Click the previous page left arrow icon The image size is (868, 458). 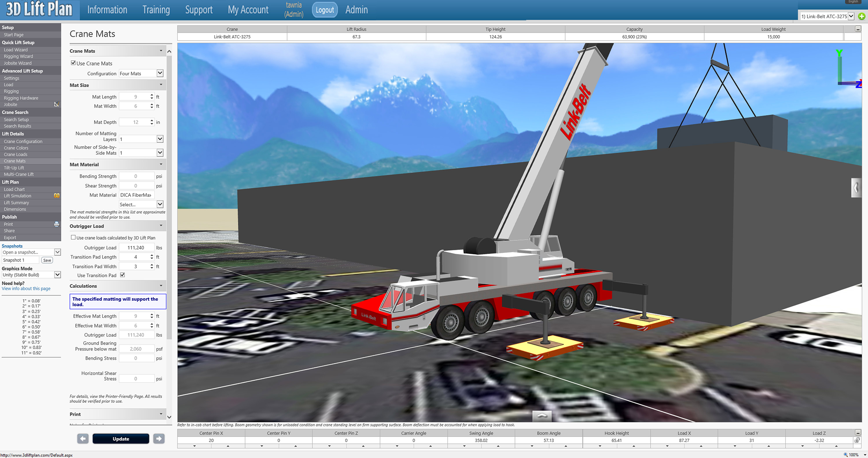pos(83,438)
